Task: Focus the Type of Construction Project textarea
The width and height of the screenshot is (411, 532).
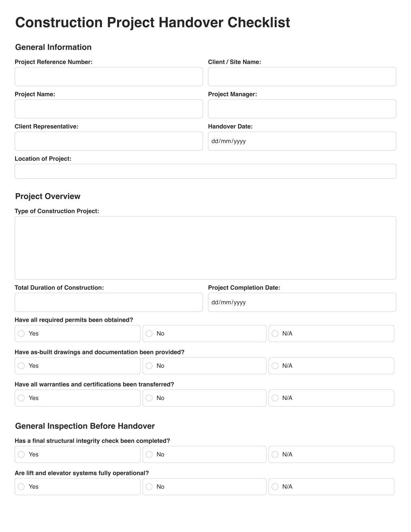Action: (x=205, y=248)
